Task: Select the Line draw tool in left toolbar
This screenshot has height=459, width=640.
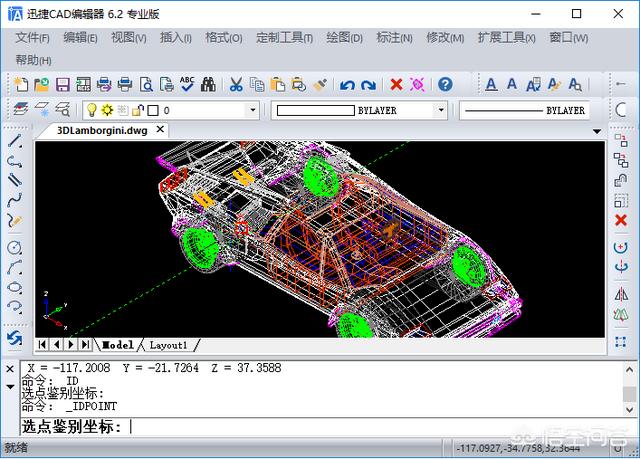Action: (x=14, y=141)
